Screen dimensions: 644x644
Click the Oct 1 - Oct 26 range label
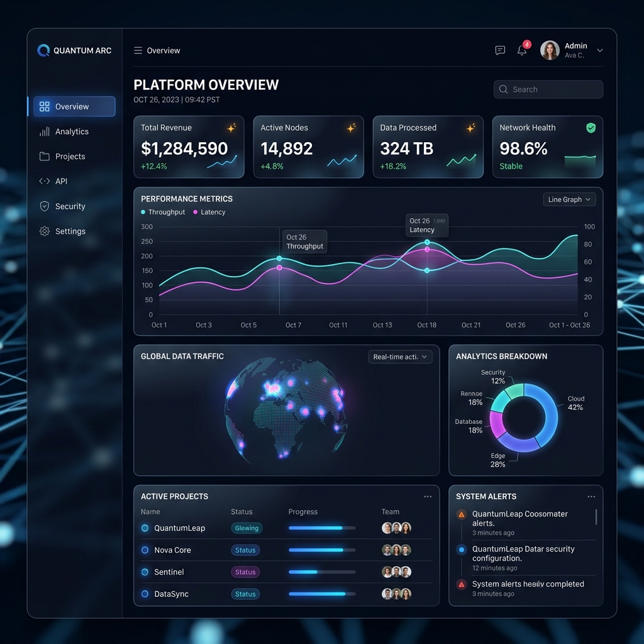tap(569, 325)
